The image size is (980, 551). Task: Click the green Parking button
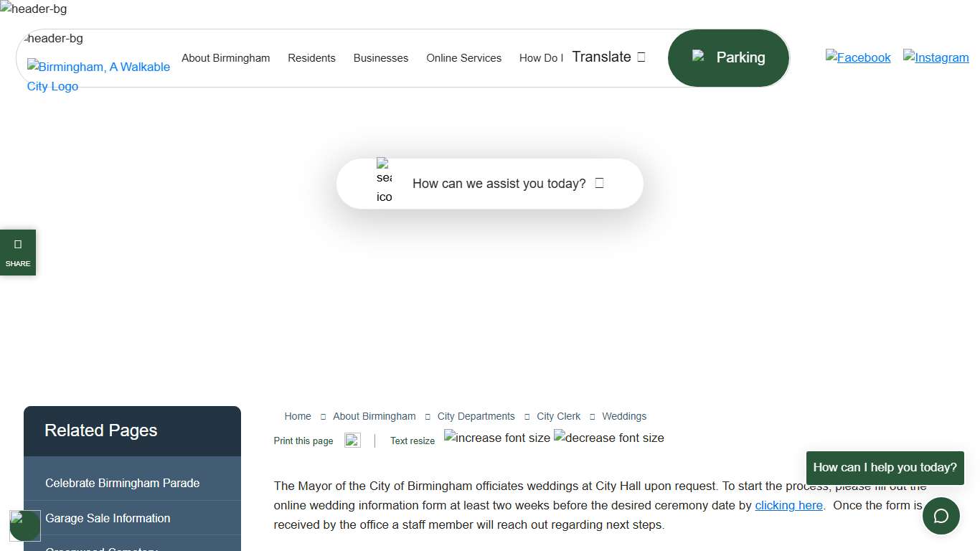tap(728, 57)
